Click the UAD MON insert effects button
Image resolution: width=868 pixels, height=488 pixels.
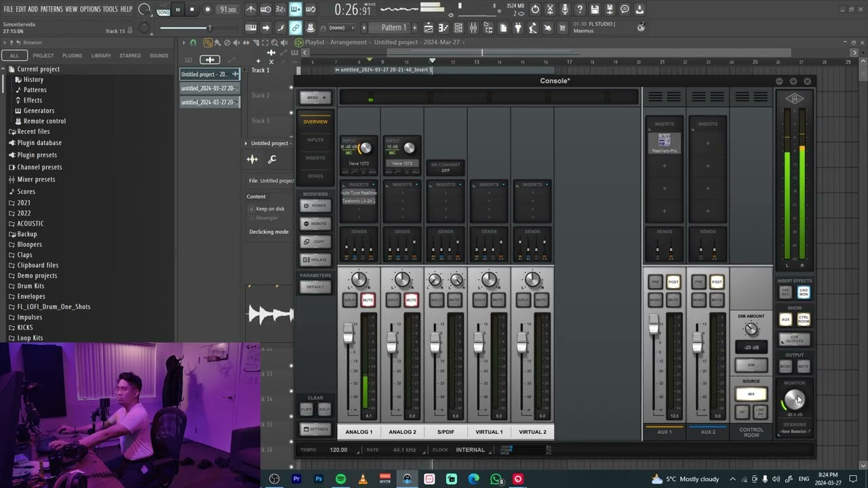tap(804, 292)
